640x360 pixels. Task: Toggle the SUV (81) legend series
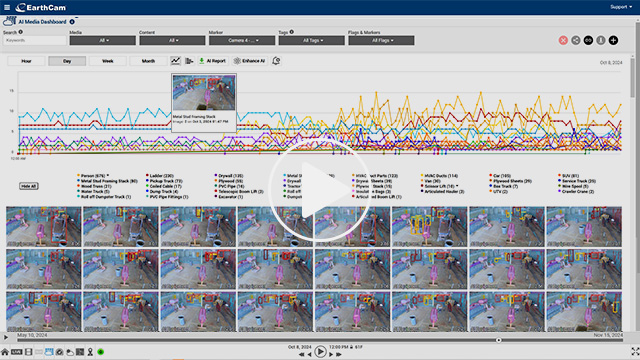(569, 176)
